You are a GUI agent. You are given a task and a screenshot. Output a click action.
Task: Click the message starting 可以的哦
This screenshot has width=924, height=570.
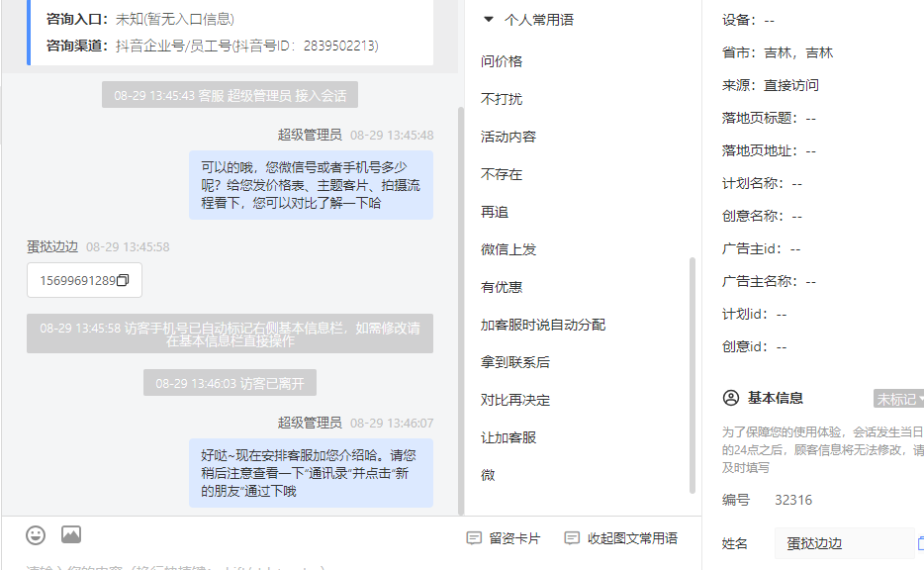[x=312, y=185]
